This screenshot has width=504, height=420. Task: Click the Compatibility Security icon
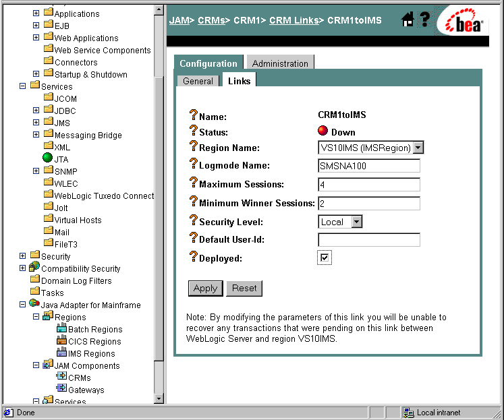point(34,266)
